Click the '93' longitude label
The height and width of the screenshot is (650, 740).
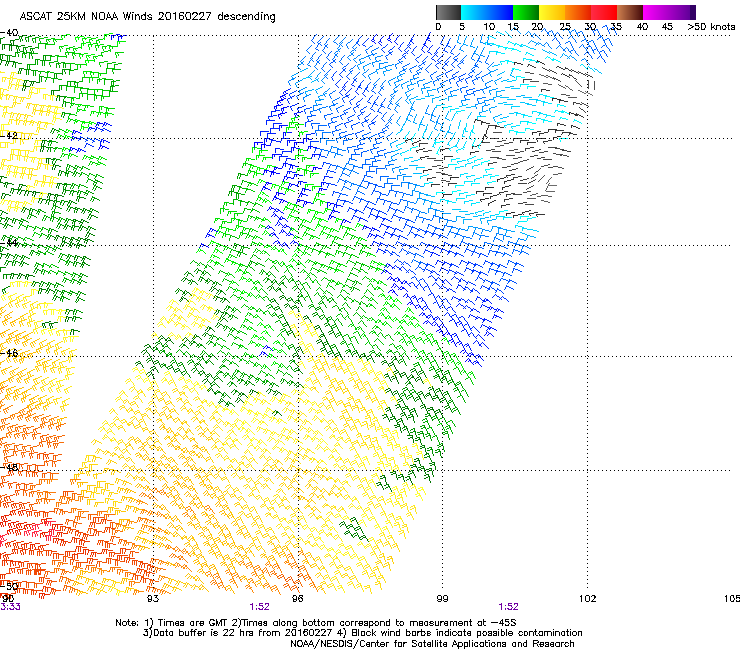pyautogui.click(x=153, y=599)
